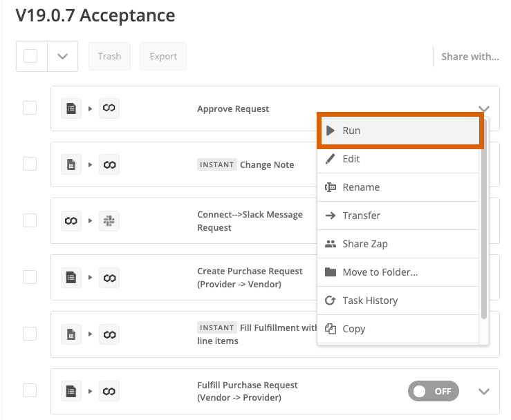Click the pencil icon next to Edit
Screen dimensions: 511x420
330,159
